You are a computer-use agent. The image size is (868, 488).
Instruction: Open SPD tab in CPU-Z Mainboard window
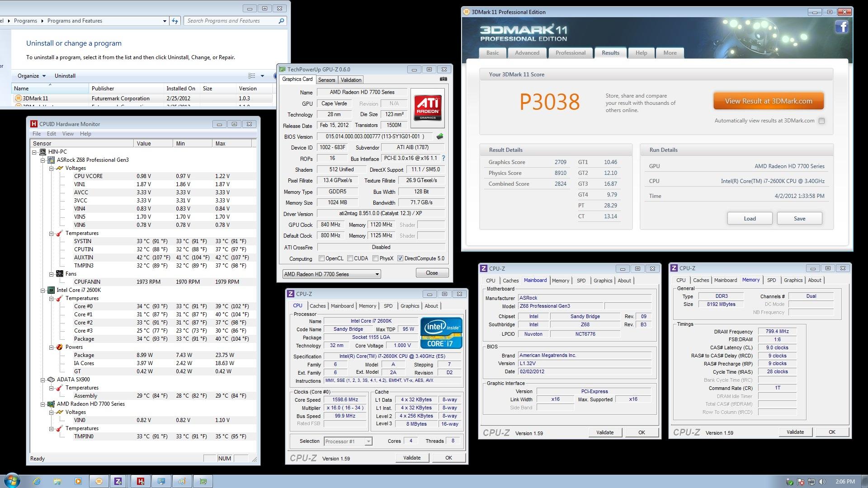click(581, 281)
